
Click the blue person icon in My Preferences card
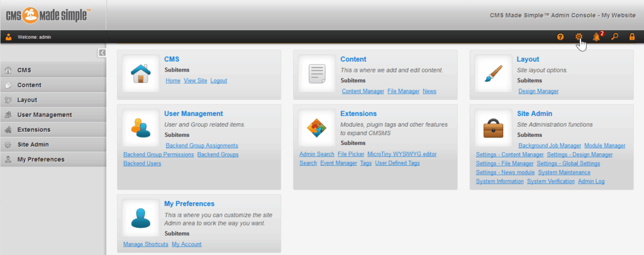[x=141, y=218]
